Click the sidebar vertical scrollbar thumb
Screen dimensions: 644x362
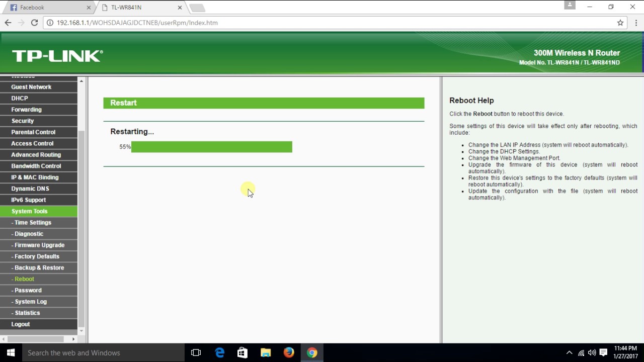[x=81, y=229]
